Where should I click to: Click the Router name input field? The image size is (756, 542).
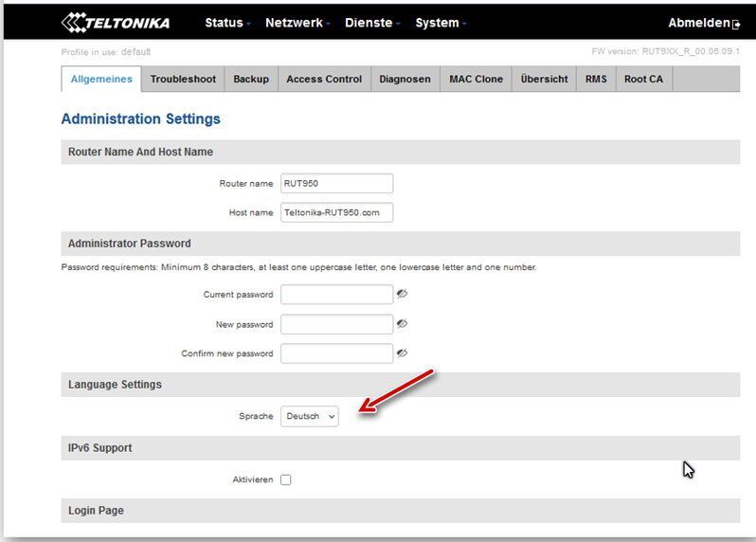[336, 184]
